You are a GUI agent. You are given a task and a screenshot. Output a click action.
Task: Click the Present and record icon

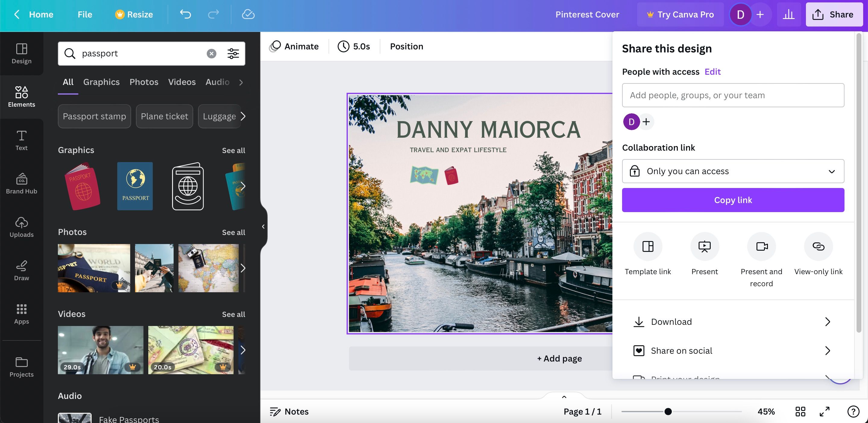(x=761, y=246)
